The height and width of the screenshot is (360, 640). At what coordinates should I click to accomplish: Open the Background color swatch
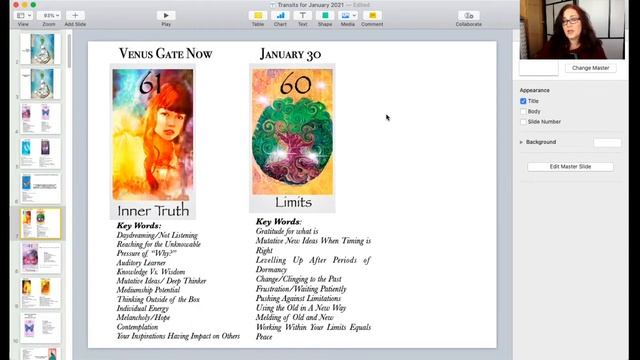click(607, 142)
